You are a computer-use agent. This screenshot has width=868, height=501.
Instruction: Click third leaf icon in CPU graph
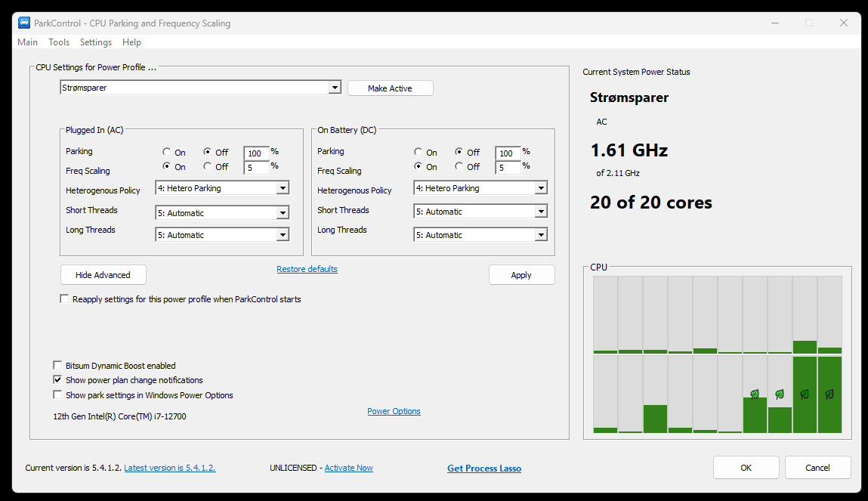click(805, 394)
